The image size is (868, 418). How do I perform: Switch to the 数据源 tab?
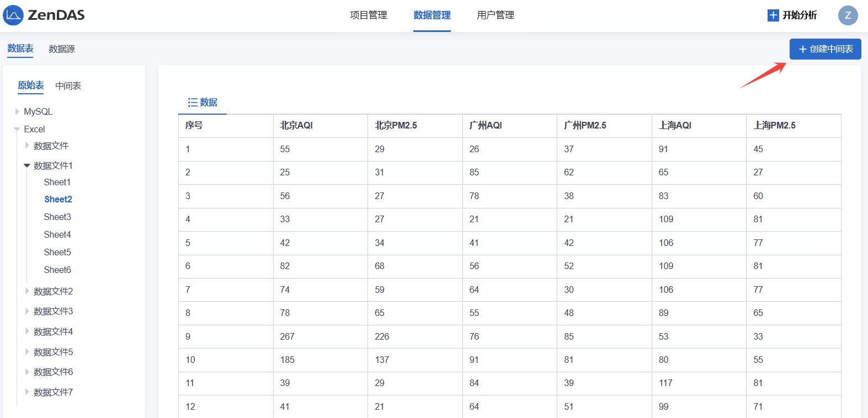pyautogui.click(x=62, y=49)
